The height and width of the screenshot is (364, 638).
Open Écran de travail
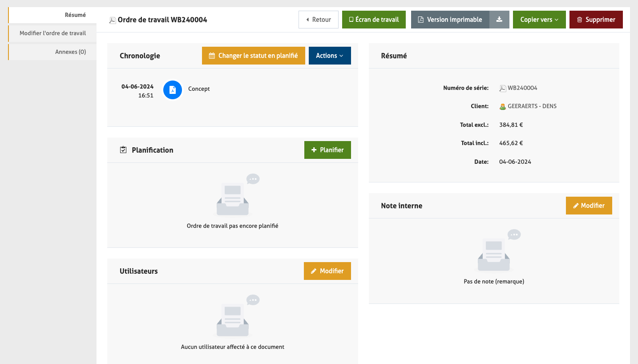click(x=373, y=20)
